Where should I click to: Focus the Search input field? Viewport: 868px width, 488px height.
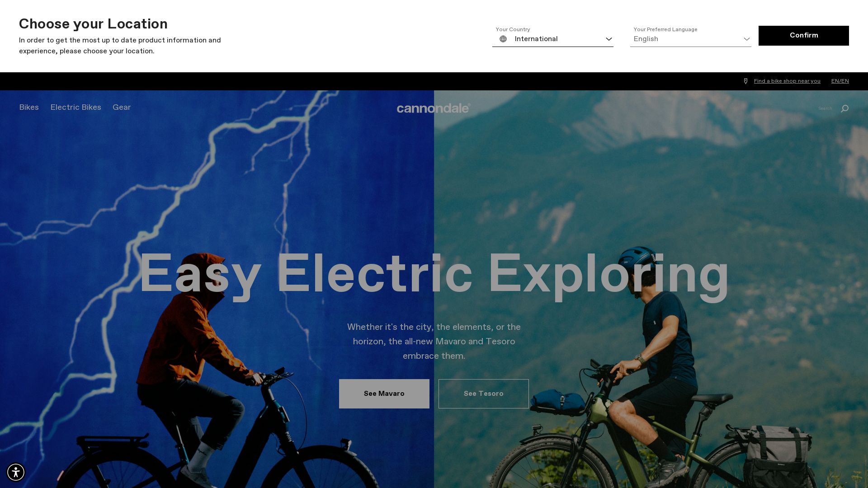825,108
